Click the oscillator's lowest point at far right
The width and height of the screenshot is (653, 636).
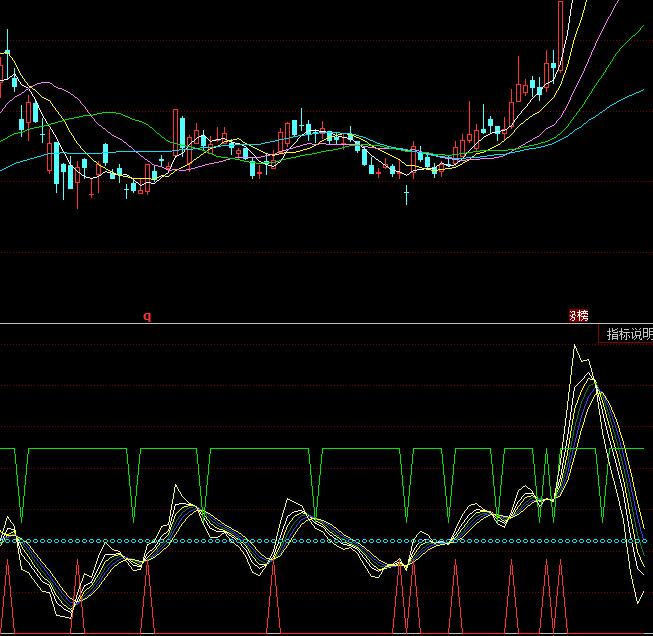pyautogui.click(x=638, y=601)
